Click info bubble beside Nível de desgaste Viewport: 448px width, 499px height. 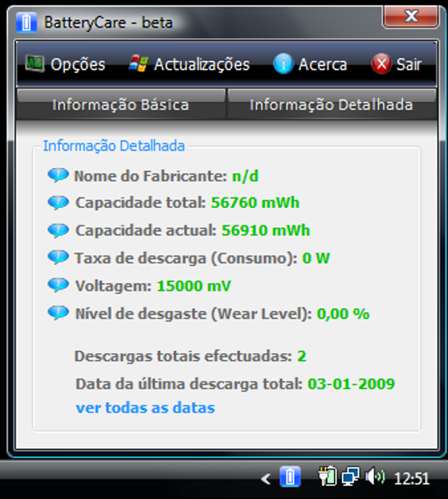click(x=58, y=313)
